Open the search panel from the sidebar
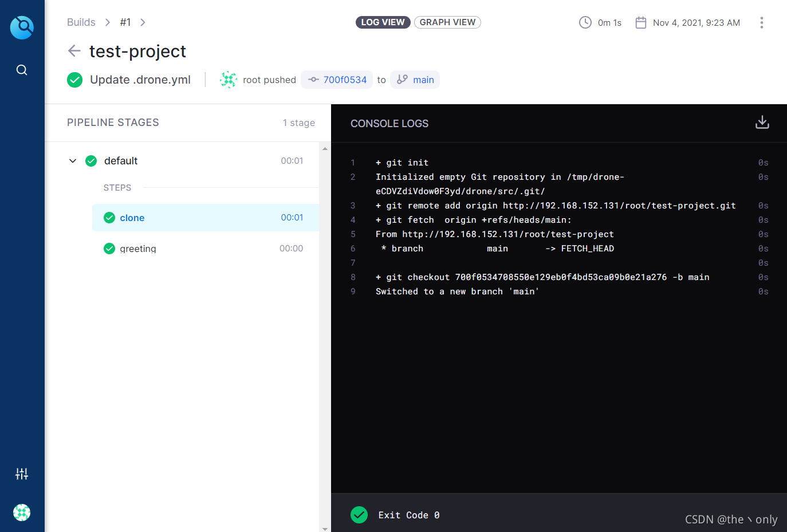 tap(22, 69)
